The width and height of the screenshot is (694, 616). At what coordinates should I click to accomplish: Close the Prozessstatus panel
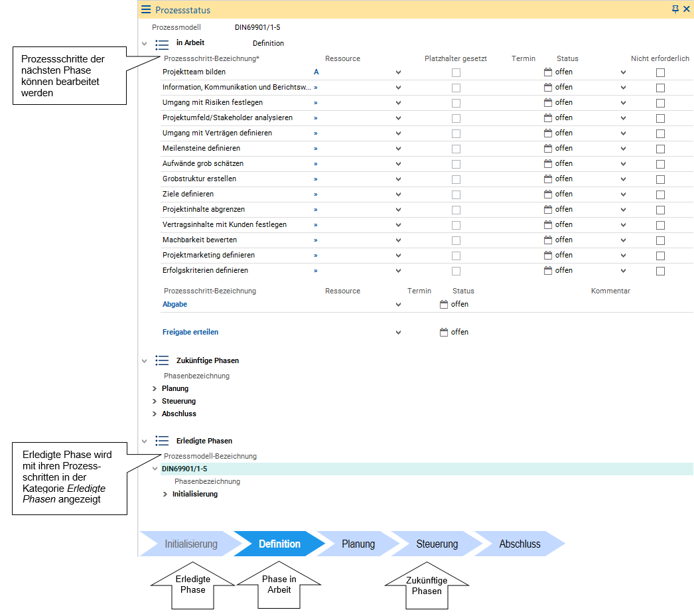(x=687, y=9)
